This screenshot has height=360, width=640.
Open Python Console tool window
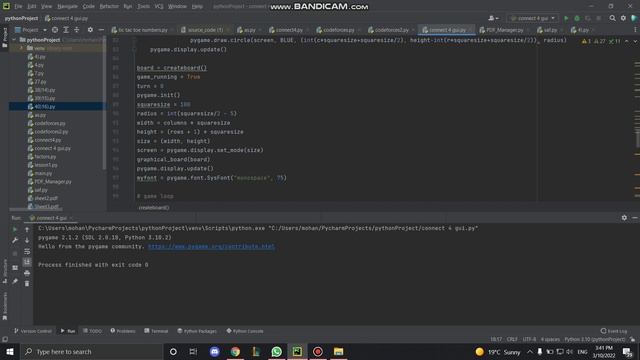245,331
